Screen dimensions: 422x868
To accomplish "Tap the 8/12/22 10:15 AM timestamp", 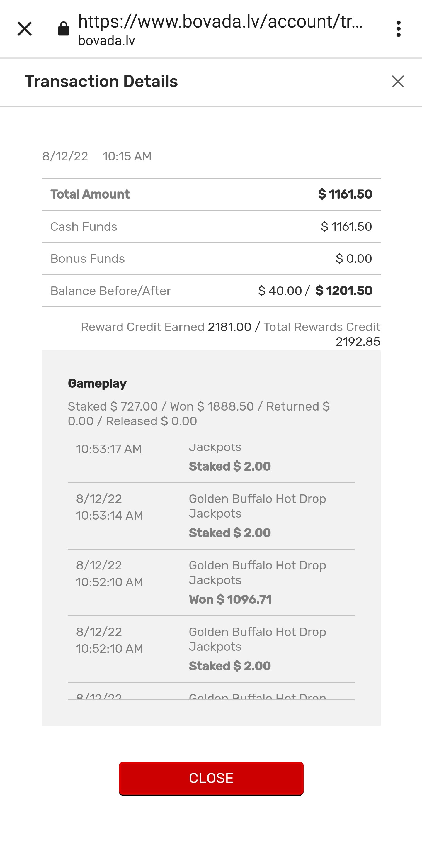I will pos(97,156).
